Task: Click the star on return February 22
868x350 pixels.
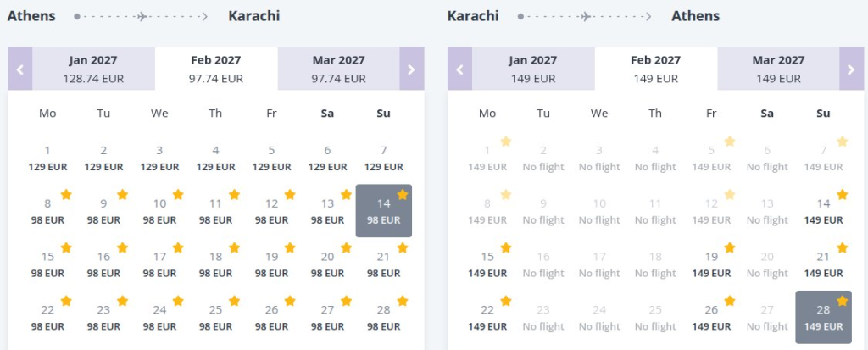Action: point(506,301)
